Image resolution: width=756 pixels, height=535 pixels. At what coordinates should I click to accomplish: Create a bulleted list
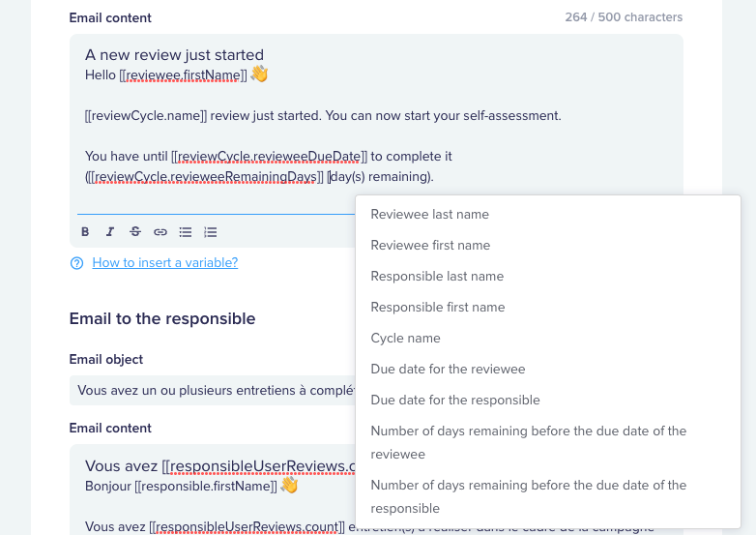186,232
